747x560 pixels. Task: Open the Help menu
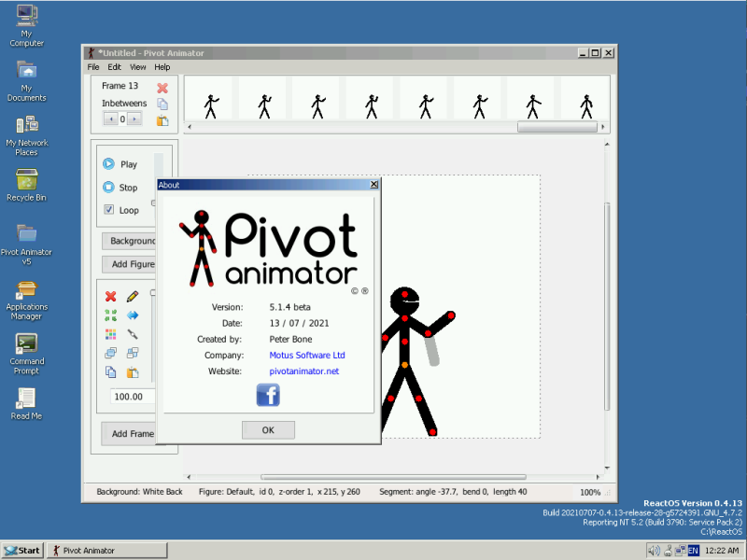[x=162, y=67]
